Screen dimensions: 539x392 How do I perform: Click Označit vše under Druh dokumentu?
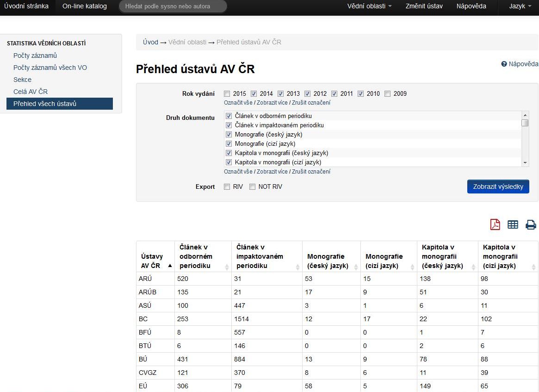click(238, 172)
